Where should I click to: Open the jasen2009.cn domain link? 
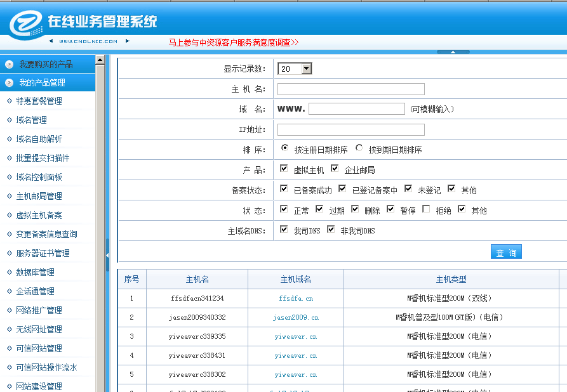[x=296, y=317]
